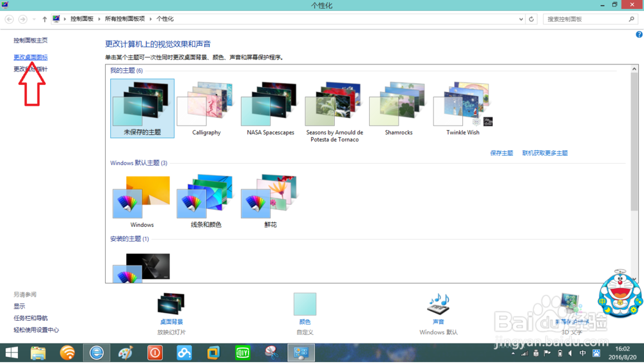Viewport: 644px width, 364px height.
Task: Click the 我的主题 (6) group header
Action: coord(126,71)
